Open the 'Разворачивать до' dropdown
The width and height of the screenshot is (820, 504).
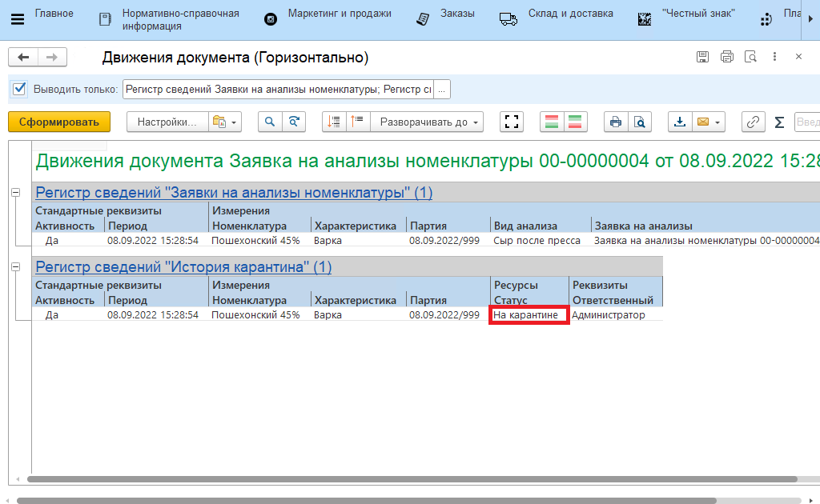(x=431, y=122)
